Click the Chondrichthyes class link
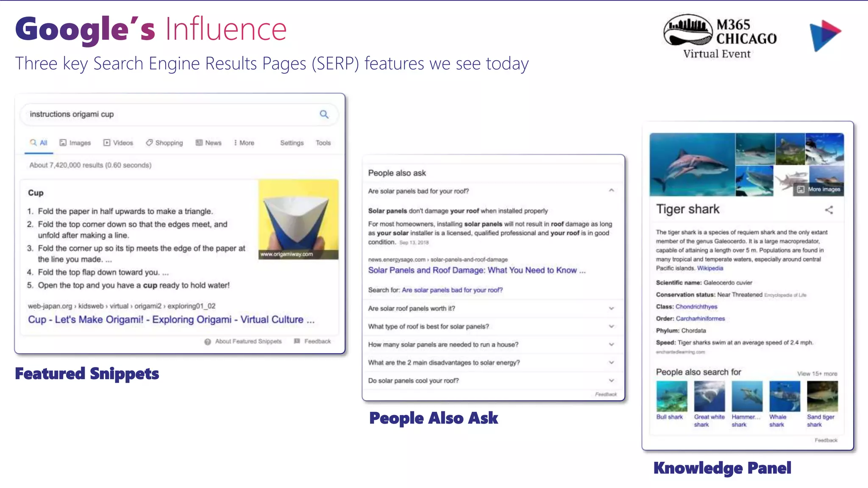The width and height of the screenshot is (868, 488). pyautogui.click(x=696, y=307)
